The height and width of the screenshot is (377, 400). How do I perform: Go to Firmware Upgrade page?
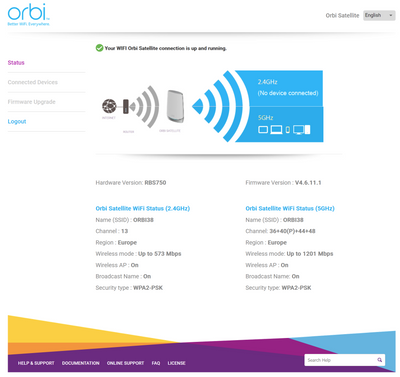click(32, 102)
